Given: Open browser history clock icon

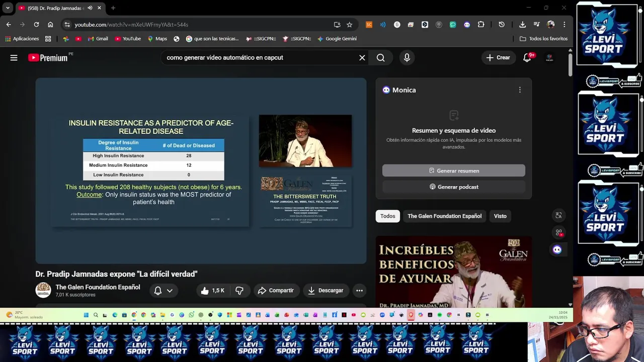Looking at the screenshot, I should pos(502,25).
